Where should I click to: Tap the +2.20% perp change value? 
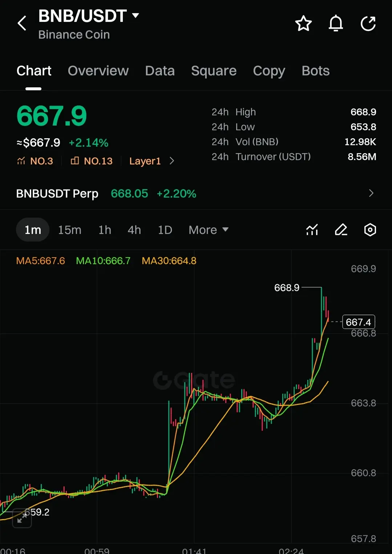pos(176,194)
